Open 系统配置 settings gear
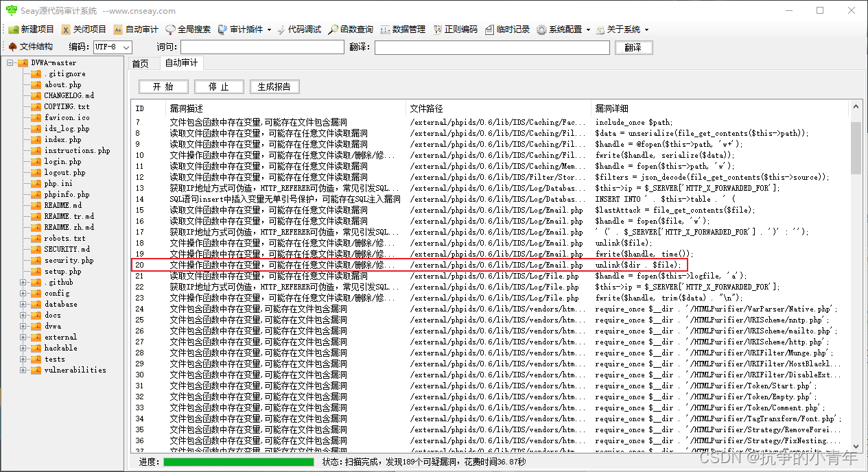 [x=542, y=29]
